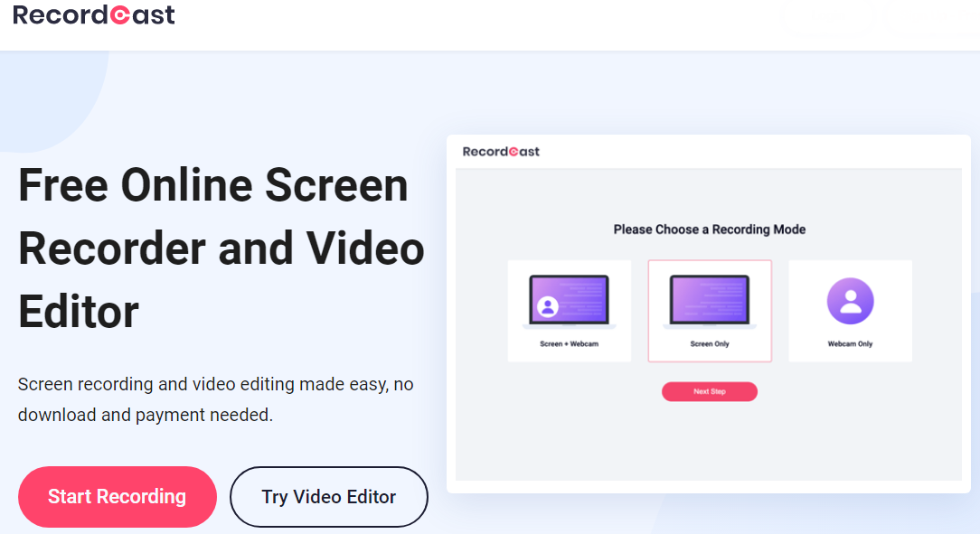Screen dimensions: 980x534
Task: Click the 'Screen Only' label text
Action: (x=710, y=344)
